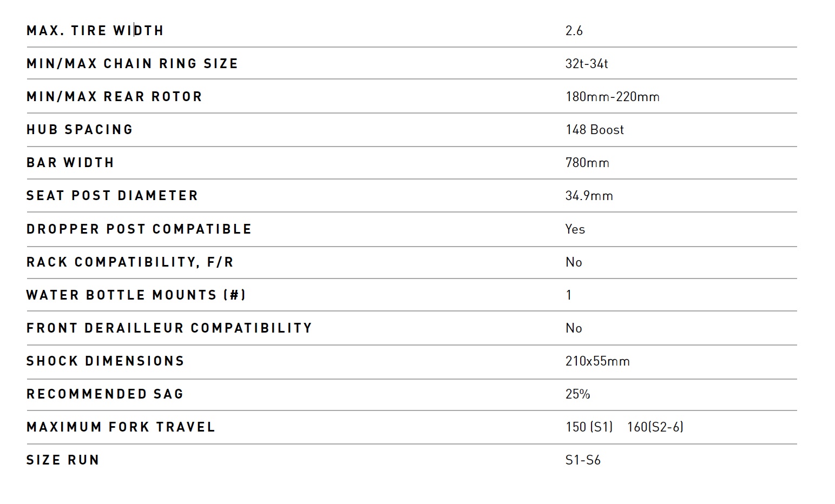
Task: Click the MIN/MAX REAR ROTOR label
Action: click(114, 97)
